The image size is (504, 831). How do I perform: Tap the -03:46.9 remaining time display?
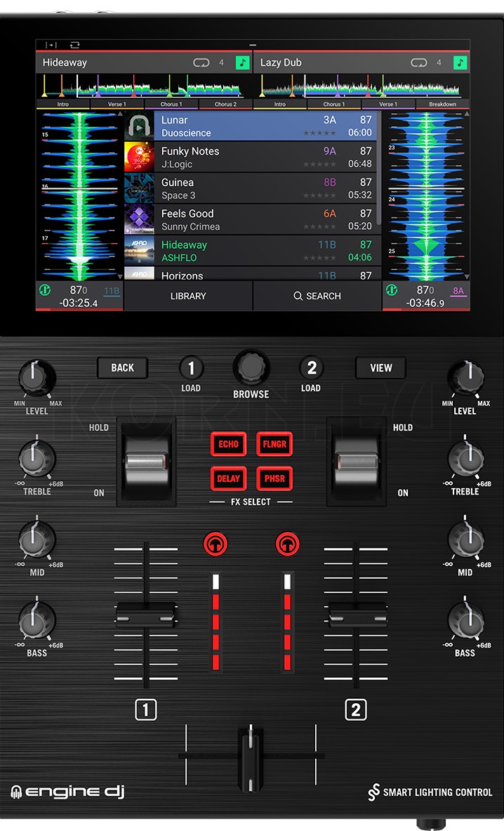(x=425, y=303)
